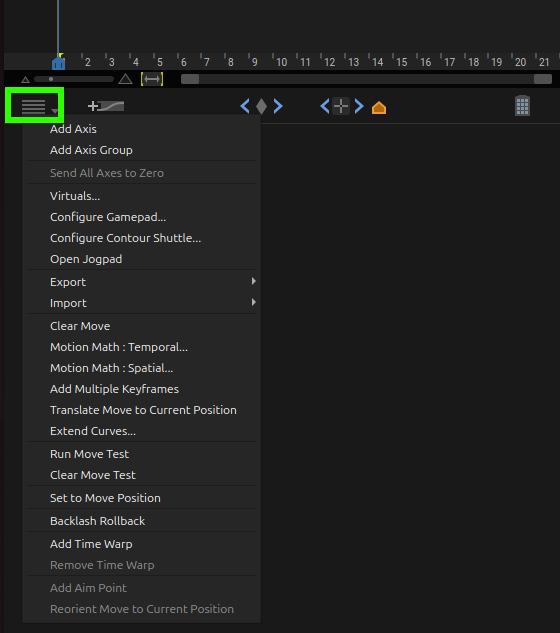
Task: Click the small zoom-out triangle
Action: point(25,80)
